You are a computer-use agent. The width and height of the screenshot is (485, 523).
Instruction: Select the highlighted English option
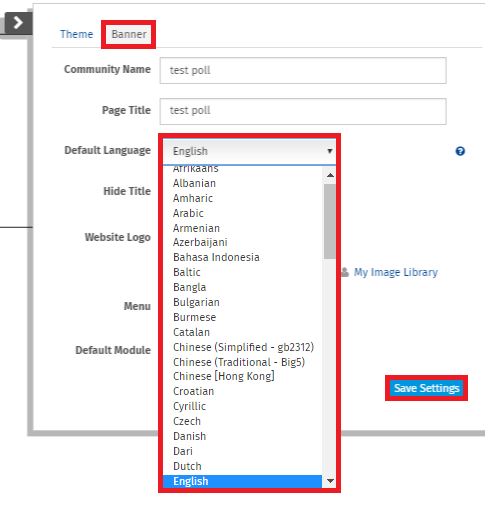[242, 481]
